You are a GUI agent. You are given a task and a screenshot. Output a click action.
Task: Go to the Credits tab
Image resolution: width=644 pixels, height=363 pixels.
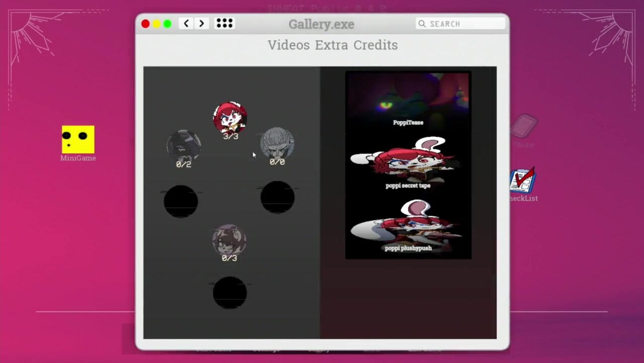point(376,45)
